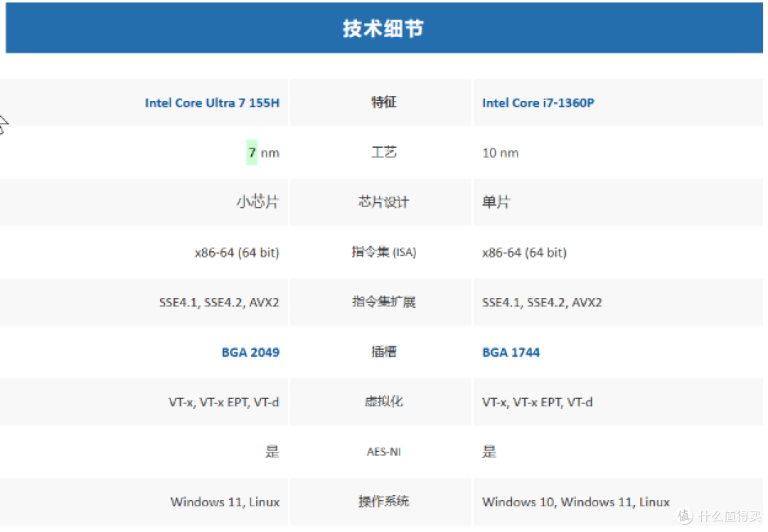Click the 特征 column header
Viewport: 768px width, 532px height.
click(383, 102)
